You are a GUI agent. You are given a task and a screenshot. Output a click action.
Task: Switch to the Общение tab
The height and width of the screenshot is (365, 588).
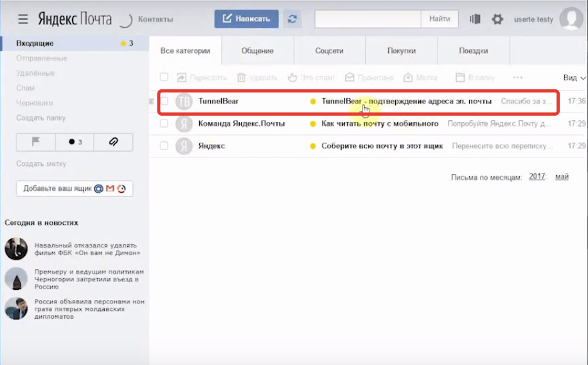(x=257, y=51)
